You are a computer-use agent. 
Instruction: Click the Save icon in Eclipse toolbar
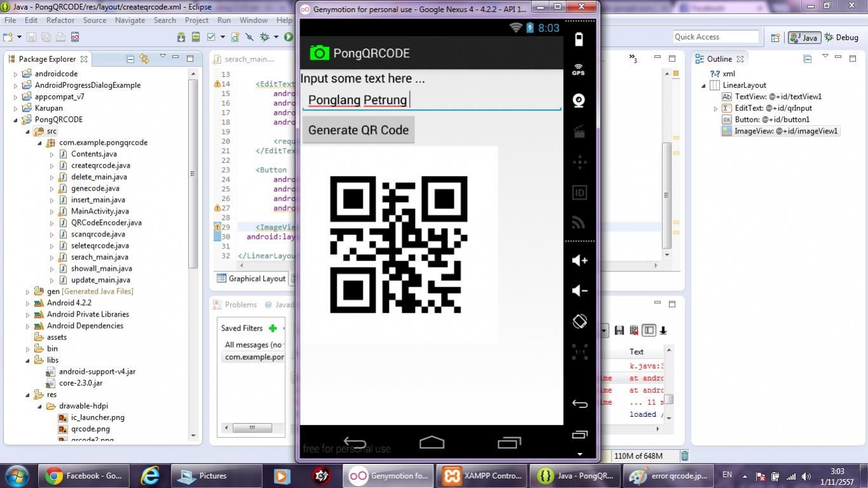(x=31, y=37)
